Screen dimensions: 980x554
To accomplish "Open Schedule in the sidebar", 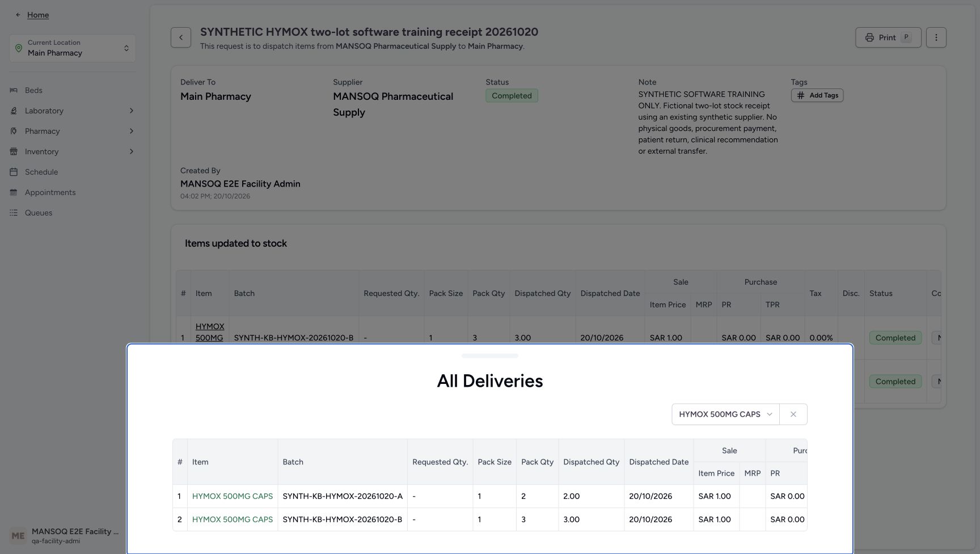I will click(41, 172).
